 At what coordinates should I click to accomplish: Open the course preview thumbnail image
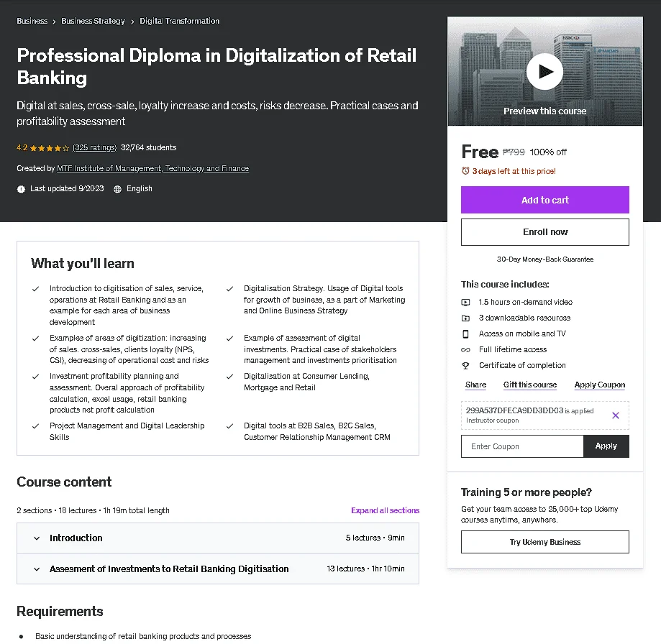click(544, 71)
